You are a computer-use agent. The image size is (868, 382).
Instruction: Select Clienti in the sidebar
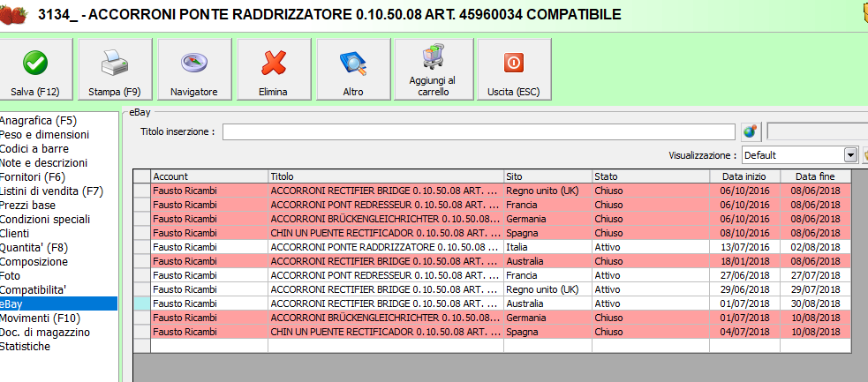point(15,233)
